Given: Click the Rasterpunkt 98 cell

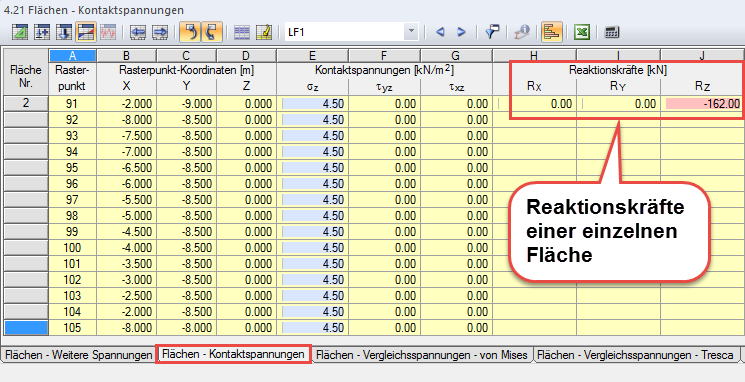Looking at the screenshot, I should pyautogui.click(x=72, y=216).
